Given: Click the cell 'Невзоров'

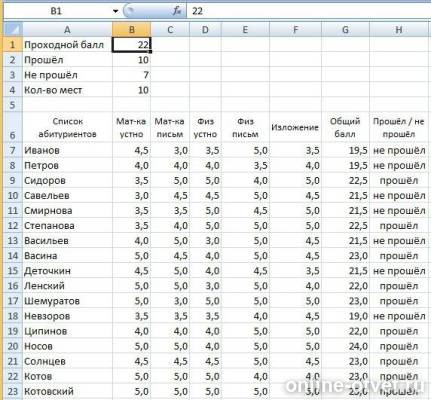Looking at the screenshot, I should (x=67, y=316).
